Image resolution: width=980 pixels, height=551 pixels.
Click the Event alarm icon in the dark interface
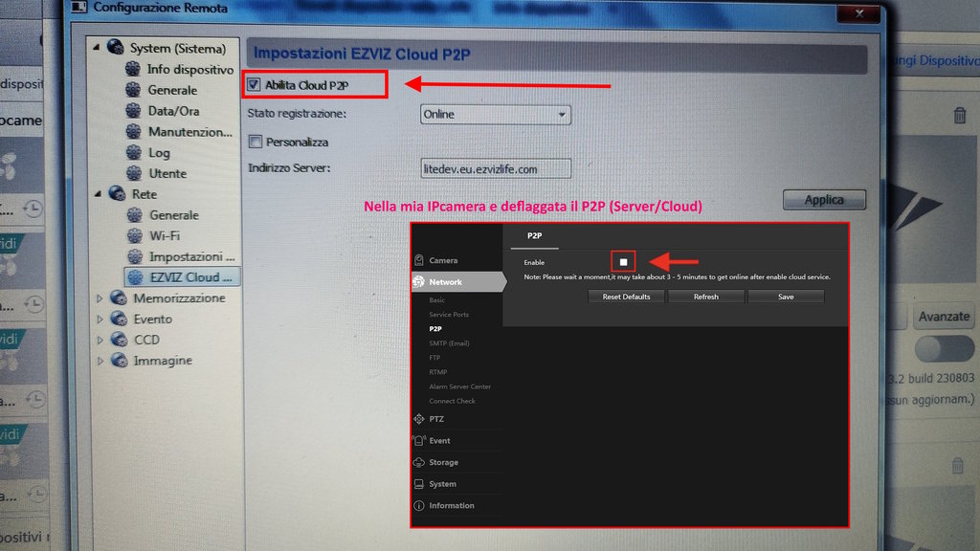point(419,440)
